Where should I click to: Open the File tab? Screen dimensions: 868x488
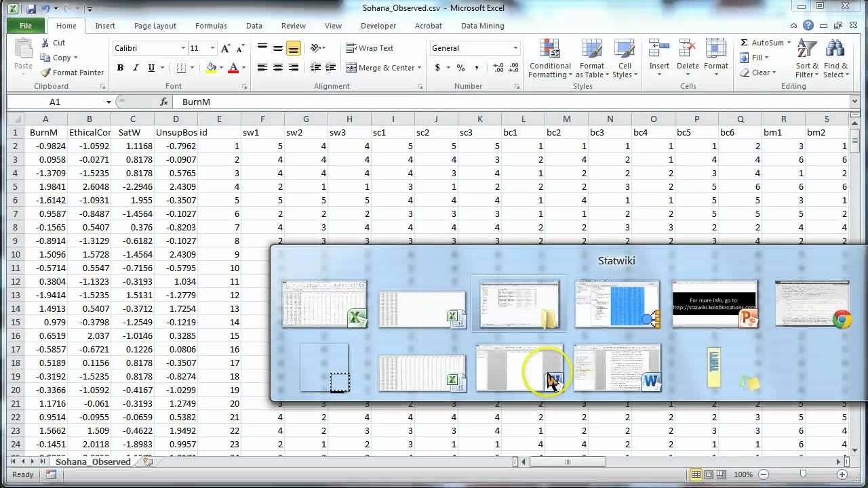26,26
